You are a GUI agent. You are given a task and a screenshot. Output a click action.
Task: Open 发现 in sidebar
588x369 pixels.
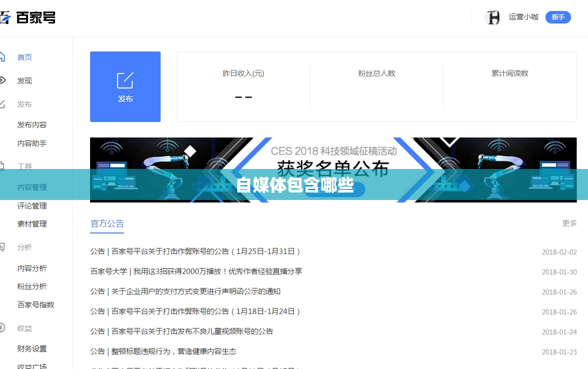(x=25, y=80)
